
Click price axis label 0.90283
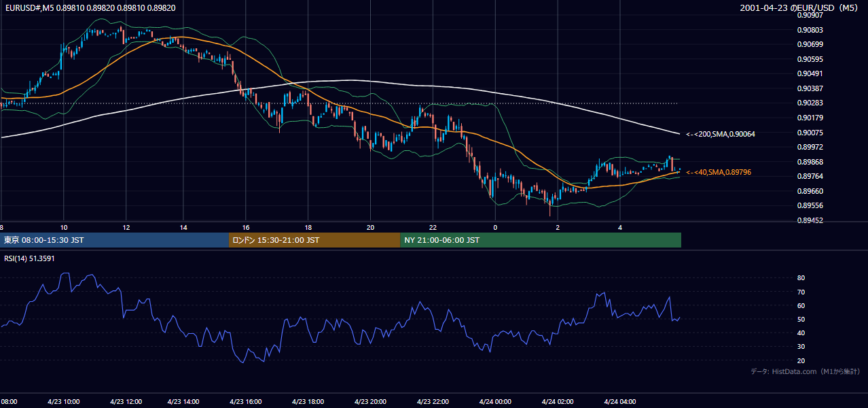point(812,103)
